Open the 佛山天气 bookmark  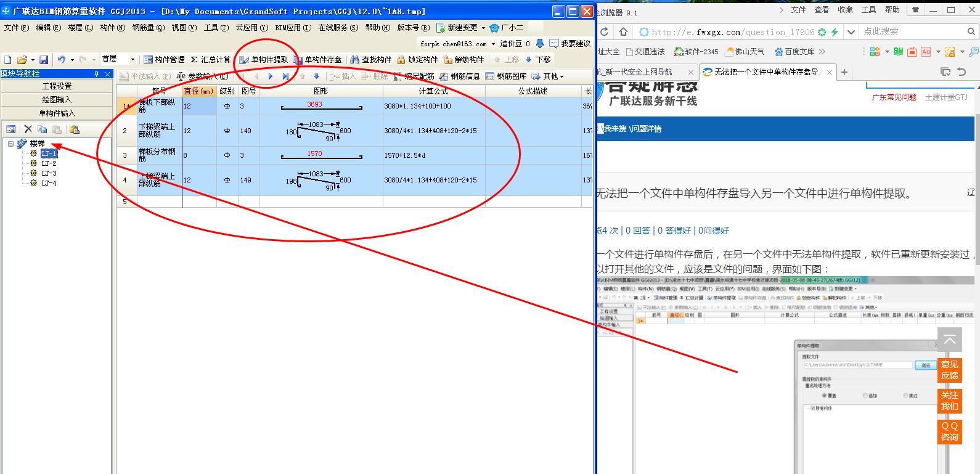(x=745, y=52)
